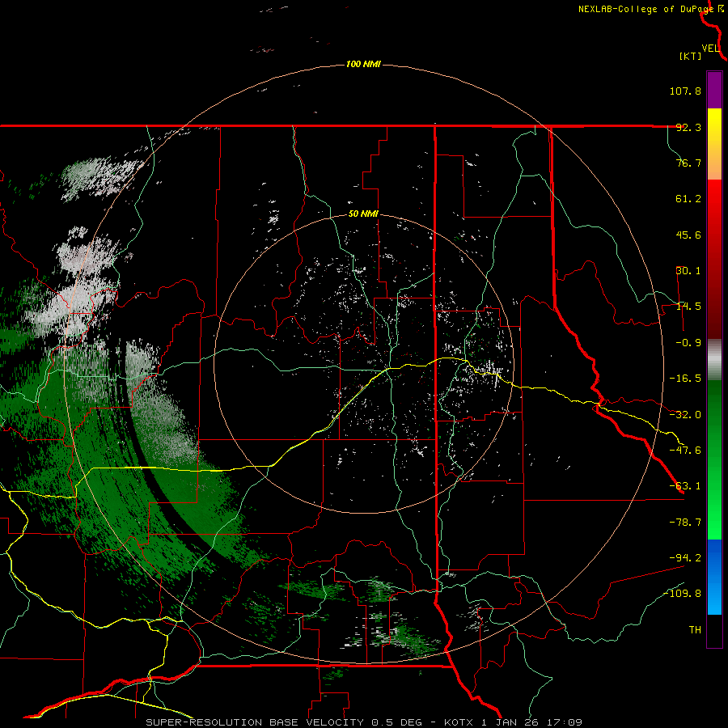Image resolution: width=728 pixels, height=728 pixels.
Task: Click the 1 JAN 26 date in the caption
Action: click(510, 722)
